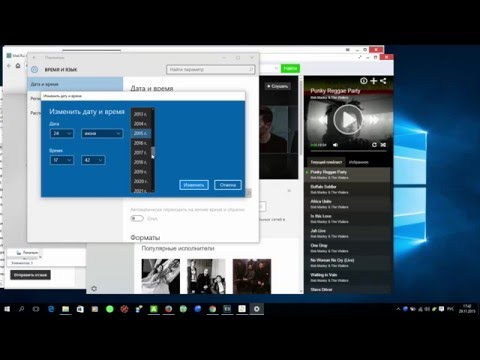Open the month dropdown in date dialog
Image resolution: width=480 pixels, height=360 pixels.
click(102, 133)
